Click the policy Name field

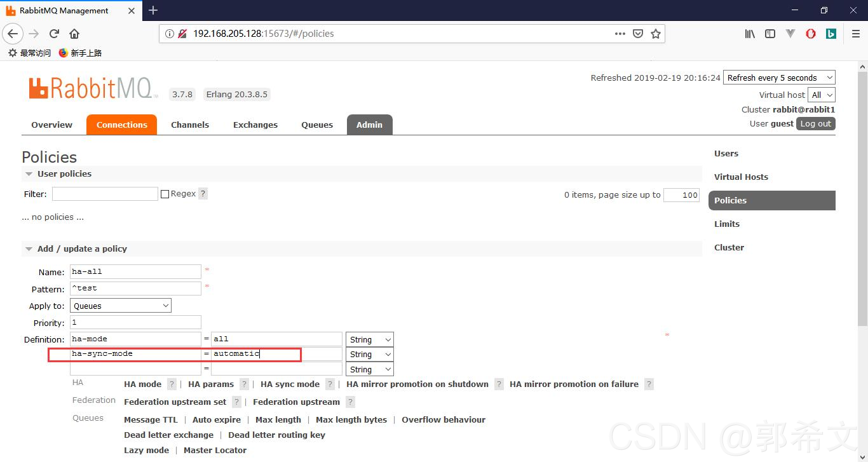[135, 271]
